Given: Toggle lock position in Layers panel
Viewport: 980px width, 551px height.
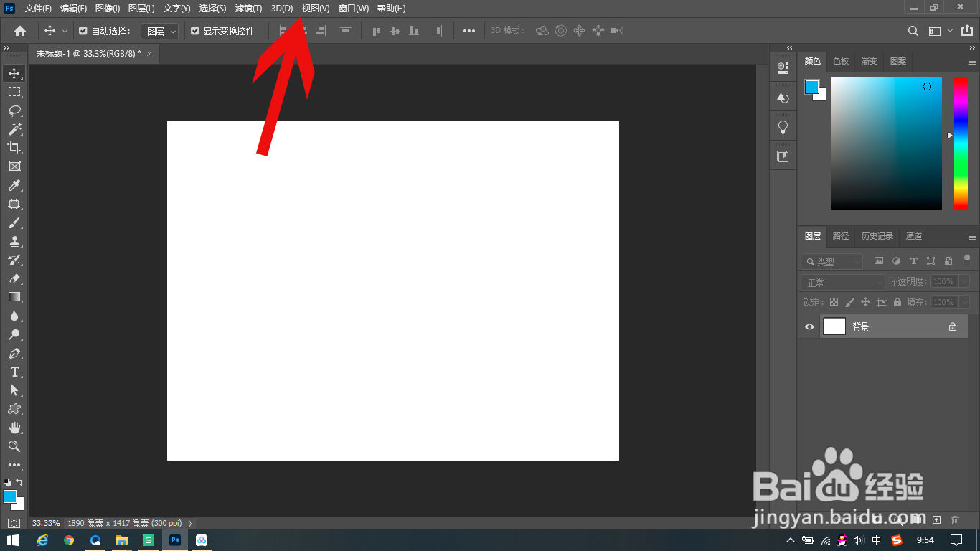Looking at the screenshot, I should click(865, 302).
